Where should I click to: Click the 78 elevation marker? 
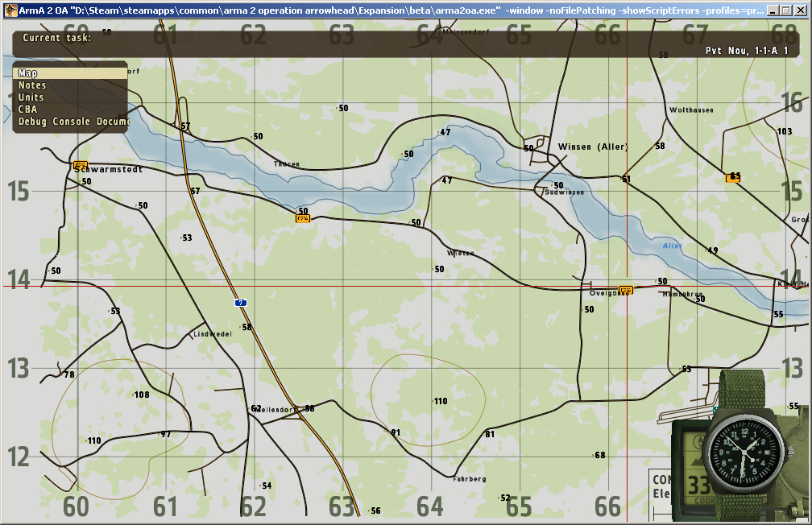[x=69, y=374]
